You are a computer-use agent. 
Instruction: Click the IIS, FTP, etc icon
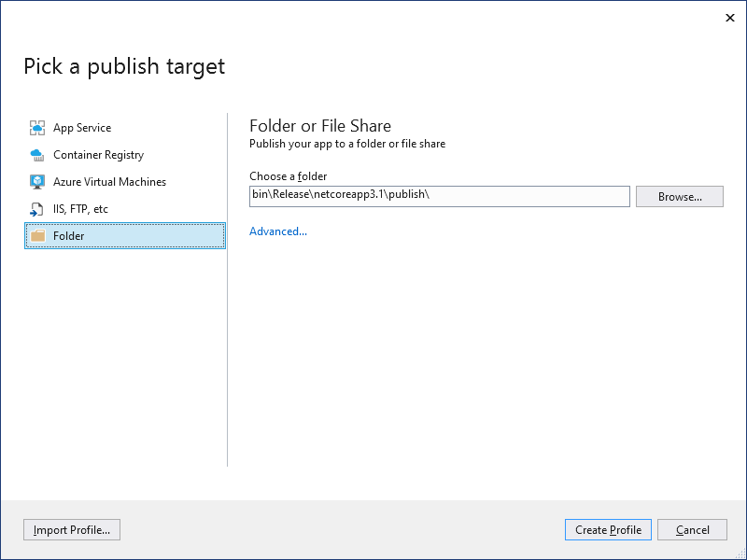37,209
